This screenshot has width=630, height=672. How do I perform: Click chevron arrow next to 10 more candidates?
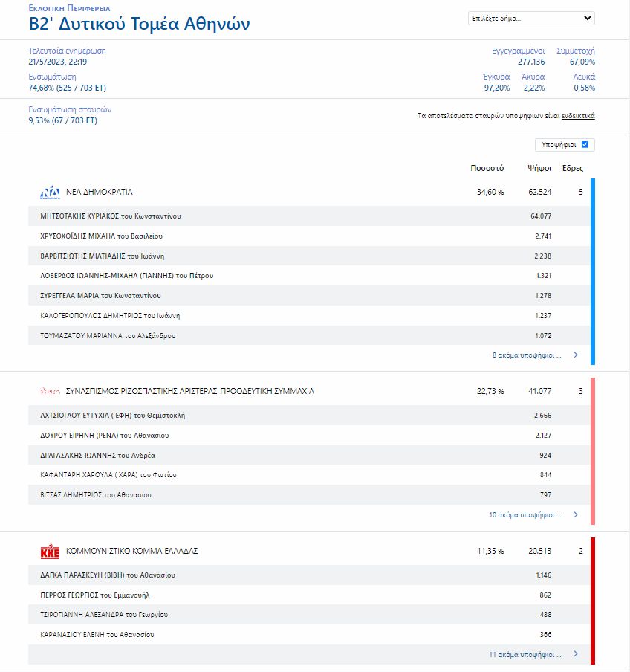576,514
